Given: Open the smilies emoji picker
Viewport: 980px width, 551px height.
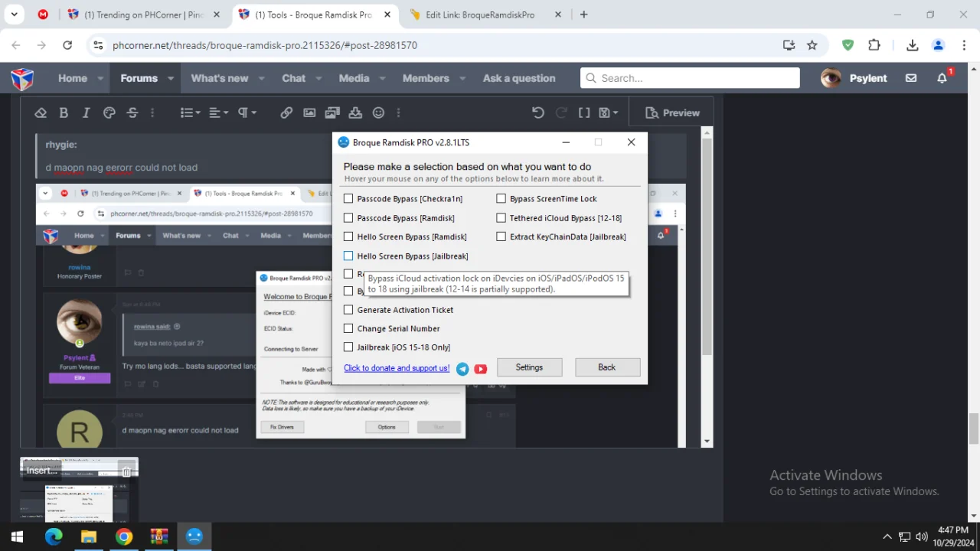Looking at the screenshot, I should [378, 112].
